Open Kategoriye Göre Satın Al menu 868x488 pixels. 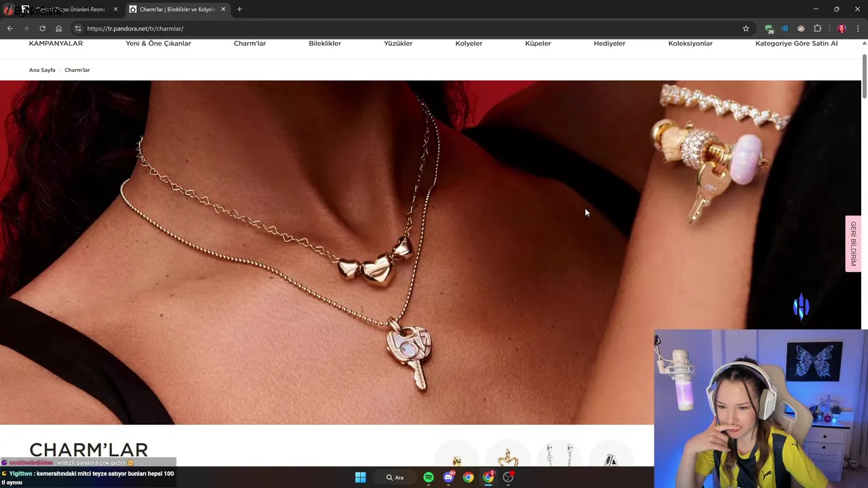click(x=796, y=43)
